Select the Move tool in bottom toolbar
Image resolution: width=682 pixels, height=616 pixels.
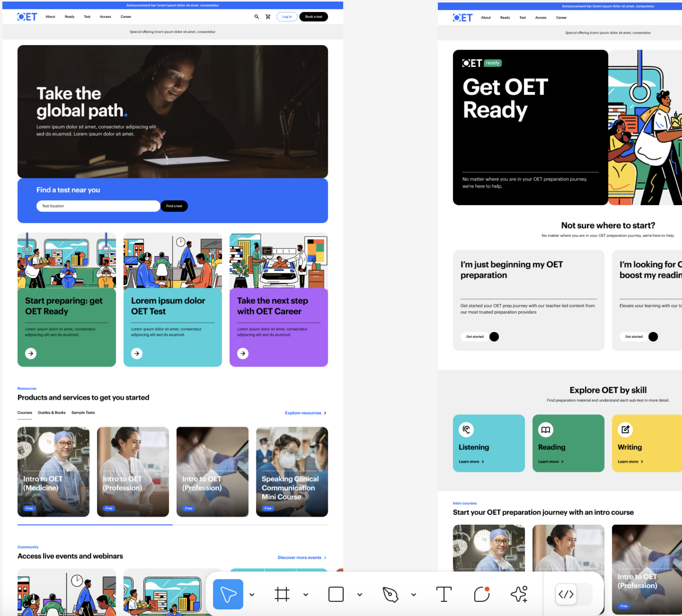click(228, 594)
